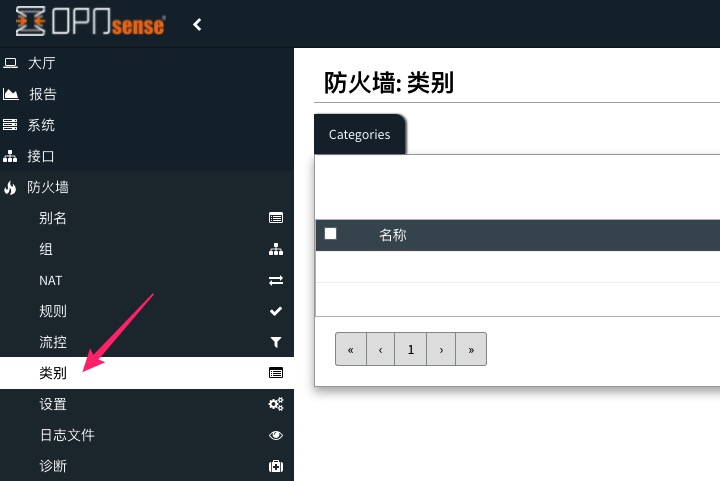Image resolution: width=720 pixels, height=481 pixels.
Task: Click the 诊断 diagnostics medkit icon
Action: point(276,466)
